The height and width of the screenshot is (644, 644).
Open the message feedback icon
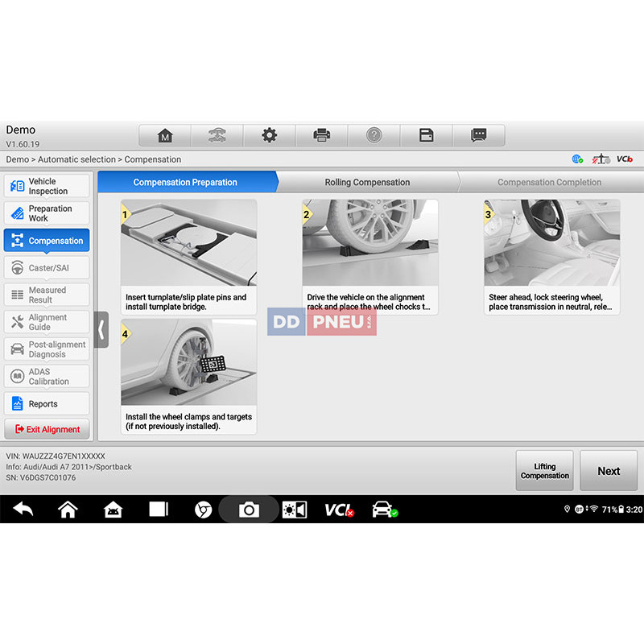[479, 135]
